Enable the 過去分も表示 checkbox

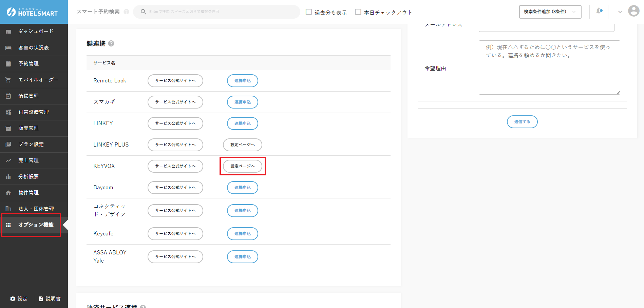click(x=309, y=12)
